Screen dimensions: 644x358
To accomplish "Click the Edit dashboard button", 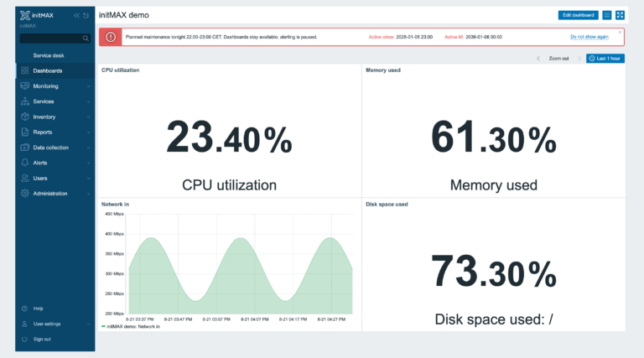I will pyautogui.click(x=578, y=15).
